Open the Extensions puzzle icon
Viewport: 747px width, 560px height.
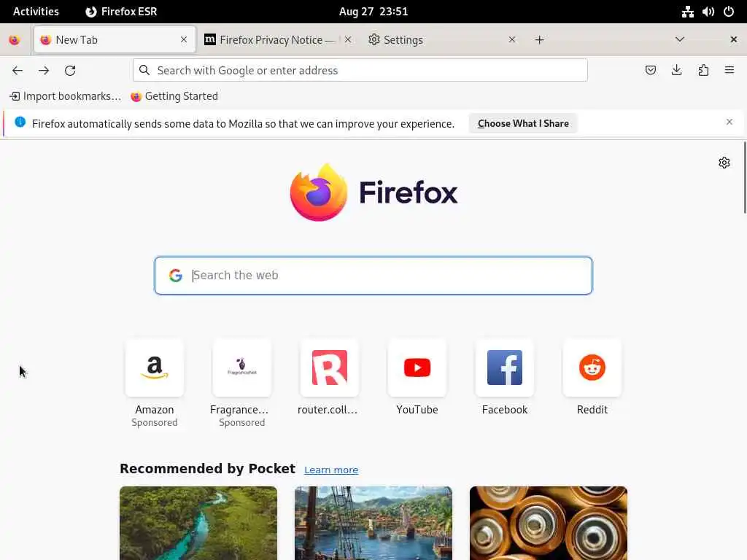(x=703, y=71)
